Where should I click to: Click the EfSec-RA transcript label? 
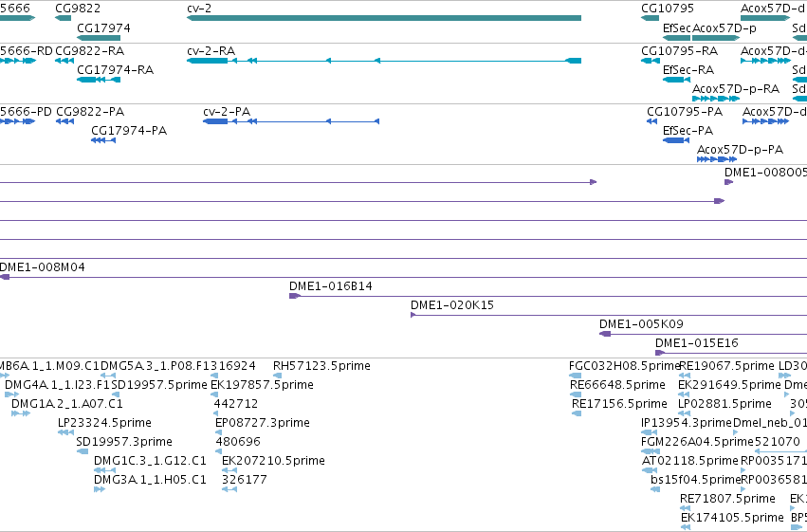pyautogui.click(x=688, y=69)
